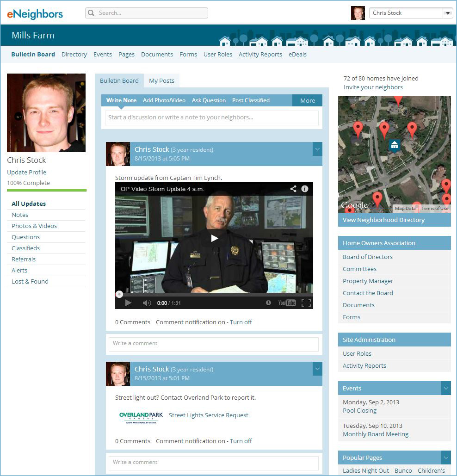Image resolution: width=457 pixels, height=476 pixels.
Task: Enter fullscreen mode on the video
Action: pos(306,303)
